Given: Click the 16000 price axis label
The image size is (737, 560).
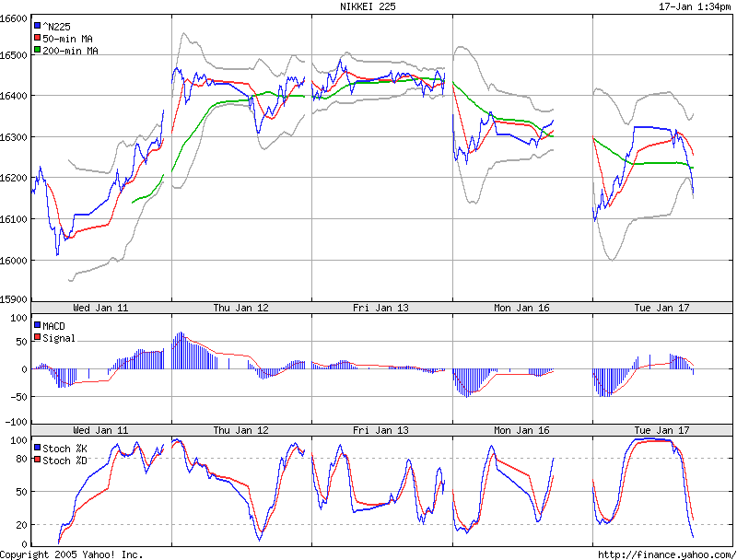Looking at the screenshot, I should tap(14, 261).
